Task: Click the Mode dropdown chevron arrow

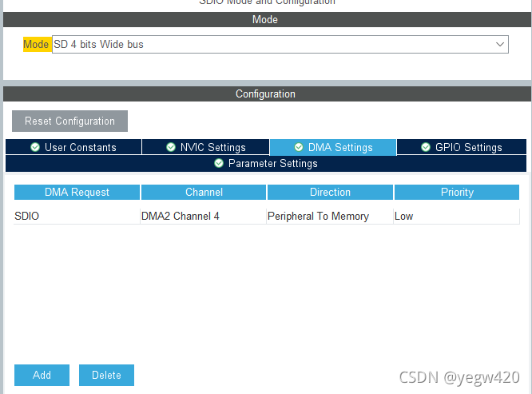Action: click(499, 45)
